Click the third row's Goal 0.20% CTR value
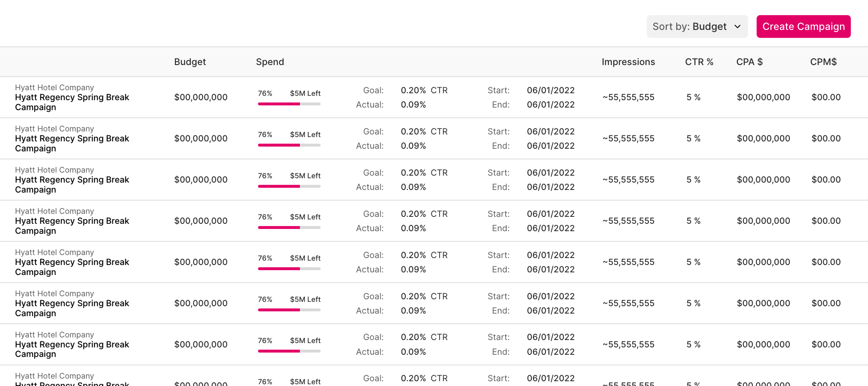868x386 pixels. [x=424, y=173]
